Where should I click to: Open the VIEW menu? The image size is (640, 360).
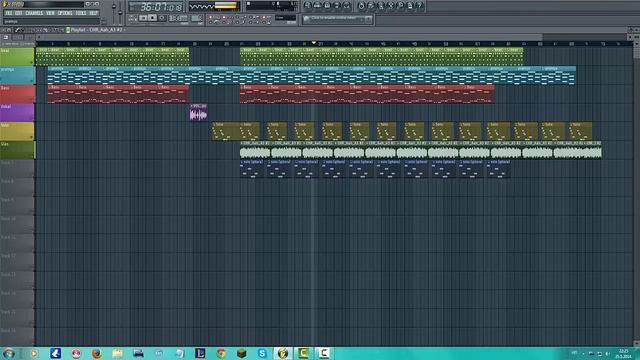(50, 13)
